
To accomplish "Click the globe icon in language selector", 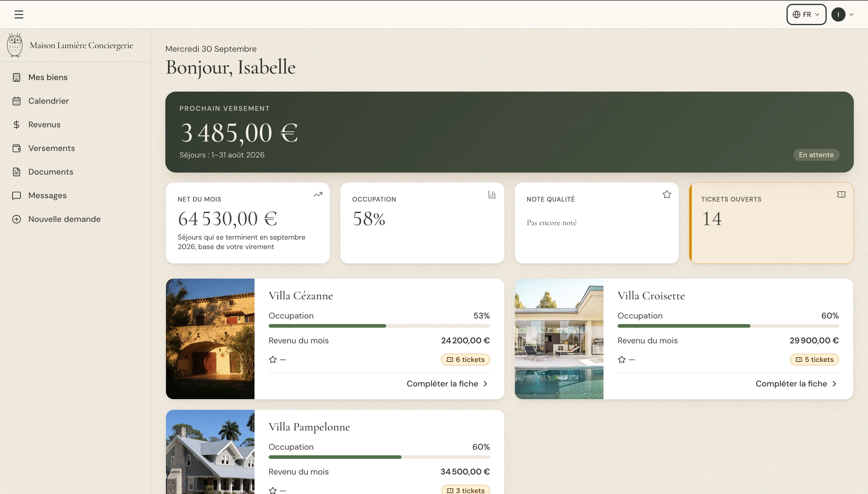I will pyautogui.click(x=796, y=15).
